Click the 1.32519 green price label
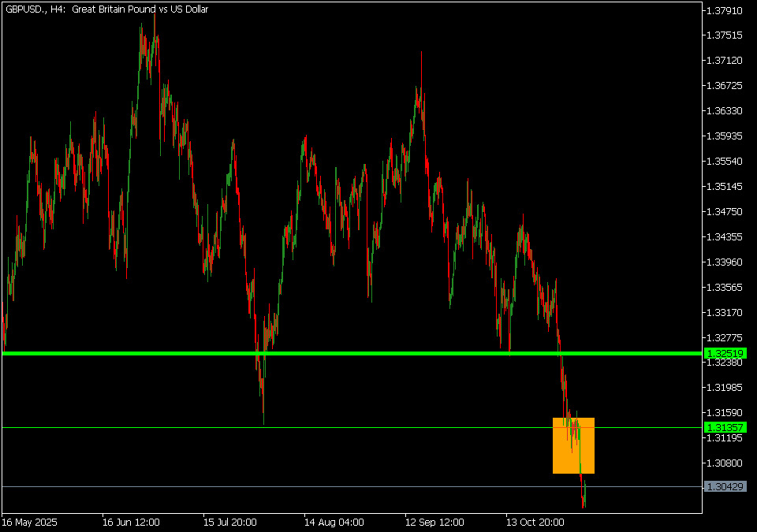This screenshot has height=532, width=757. (x=725, y=353)
